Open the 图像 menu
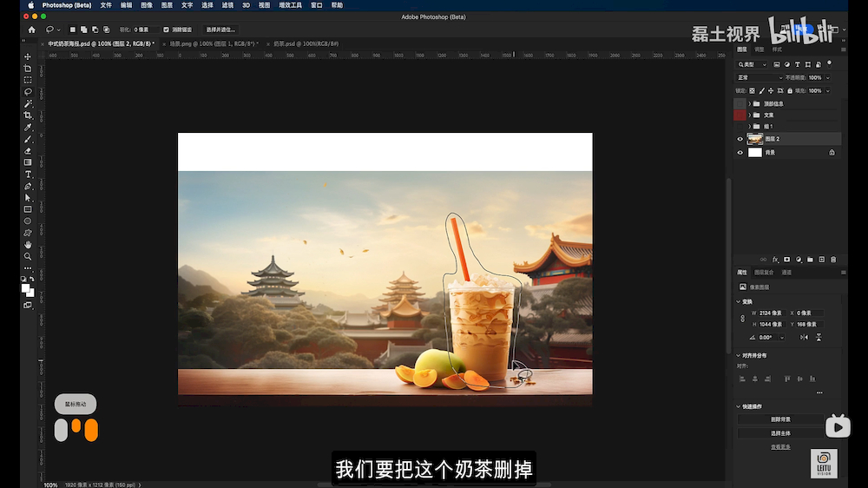The width and height of the screenshot is (868, 488). (x=146, y=5)
